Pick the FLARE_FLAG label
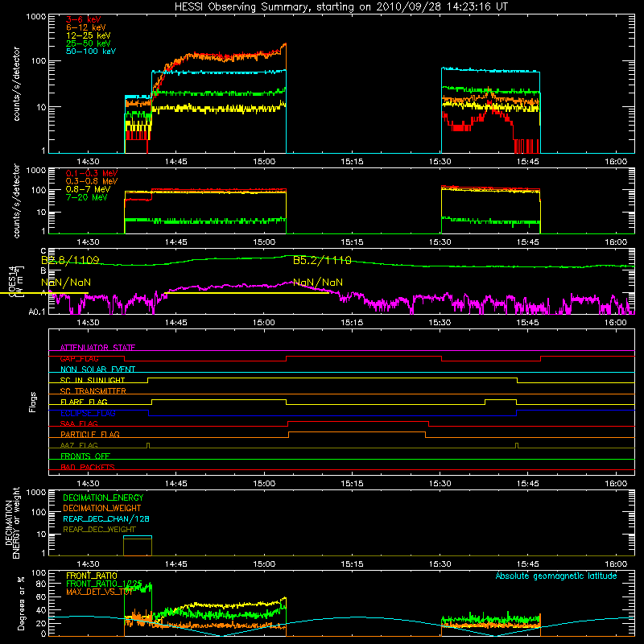This screenshot has width=644, height=644. [x=84, y=402]
